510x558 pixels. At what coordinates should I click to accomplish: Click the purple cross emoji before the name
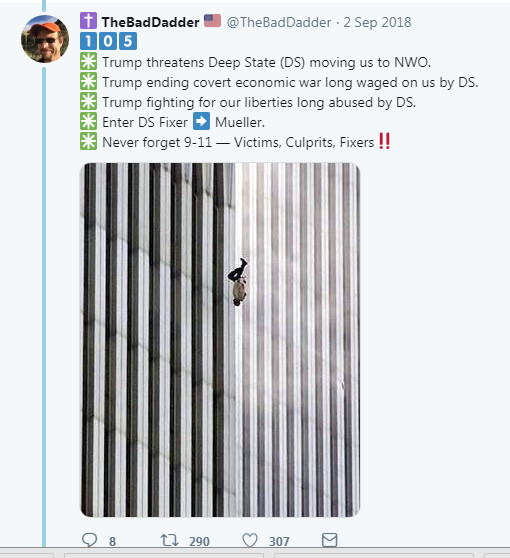click(88, 21)
